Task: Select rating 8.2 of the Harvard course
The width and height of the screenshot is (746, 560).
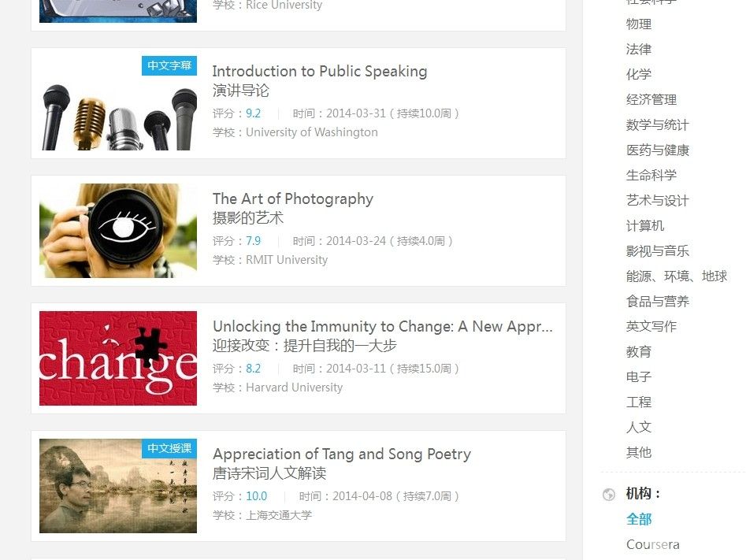Action: [253, 369]
